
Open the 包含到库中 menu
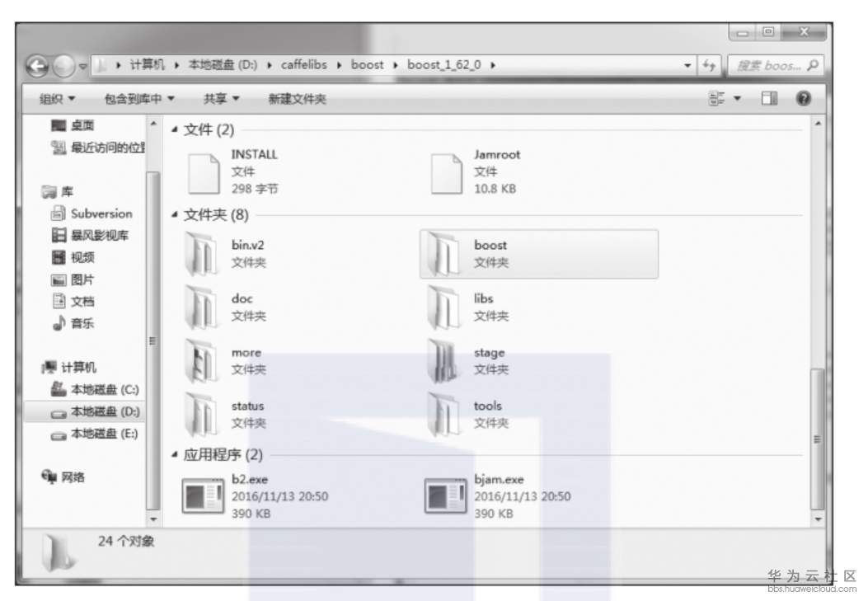coord(139,99)
